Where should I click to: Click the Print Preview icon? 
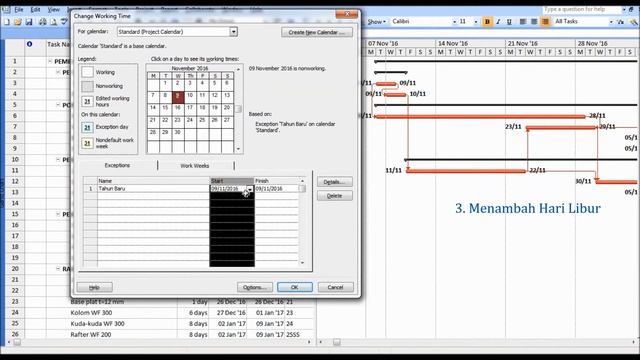click(53, 22)
